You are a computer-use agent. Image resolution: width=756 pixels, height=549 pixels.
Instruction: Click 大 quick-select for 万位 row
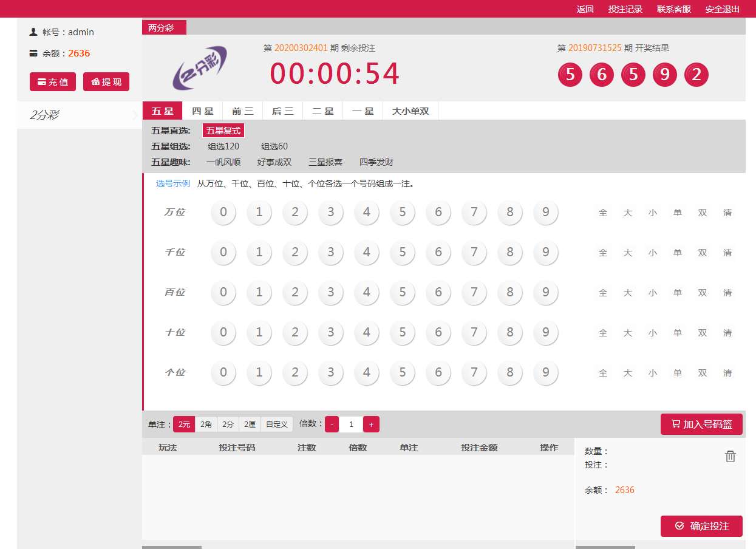(628, 213)
